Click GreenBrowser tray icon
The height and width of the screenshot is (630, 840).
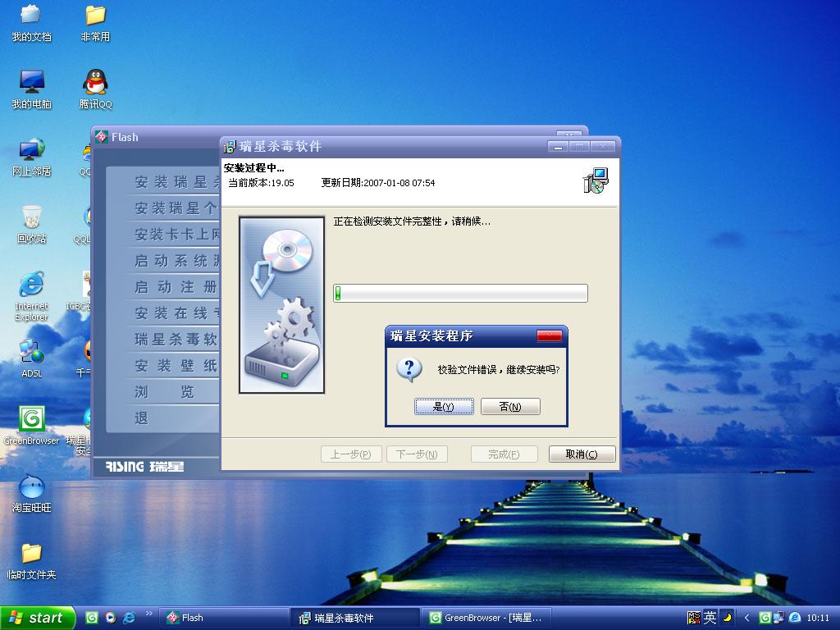[765, 618]
